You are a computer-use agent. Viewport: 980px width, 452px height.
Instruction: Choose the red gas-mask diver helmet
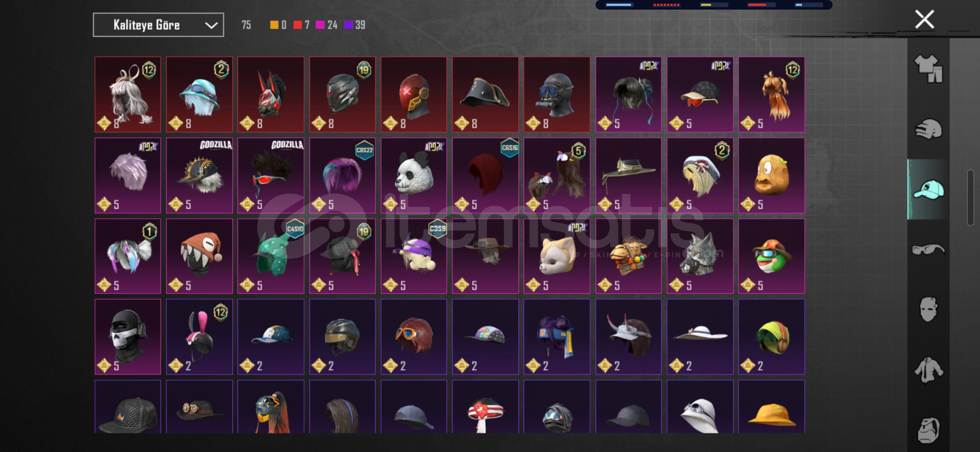[x=557, y=95]
